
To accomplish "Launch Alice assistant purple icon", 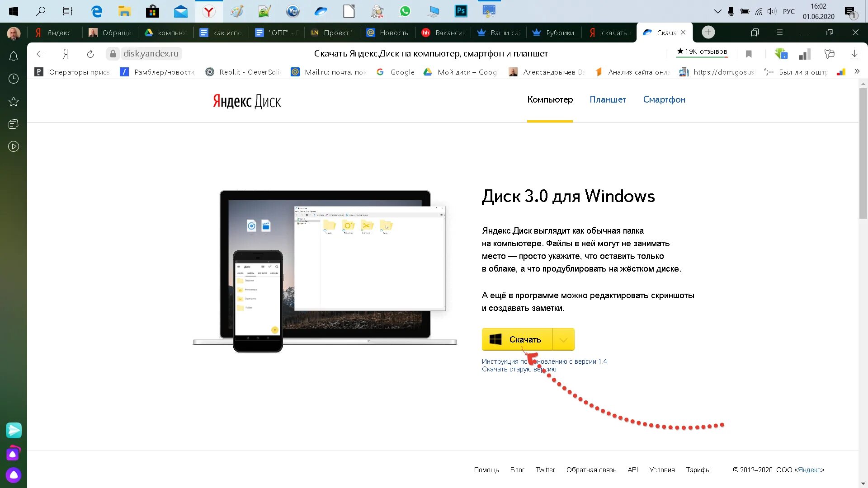I will (x=14, y=475).
